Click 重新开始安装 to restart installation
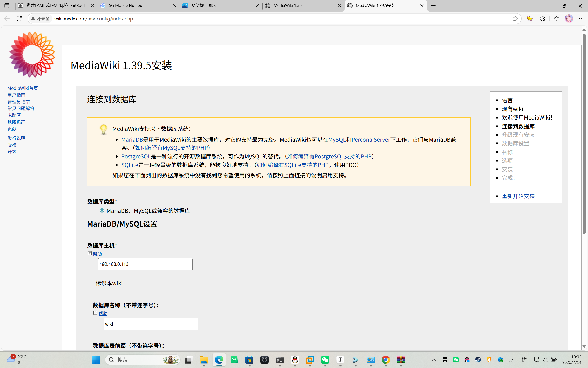Screen dimensions: 588x368 coord(518,196)
